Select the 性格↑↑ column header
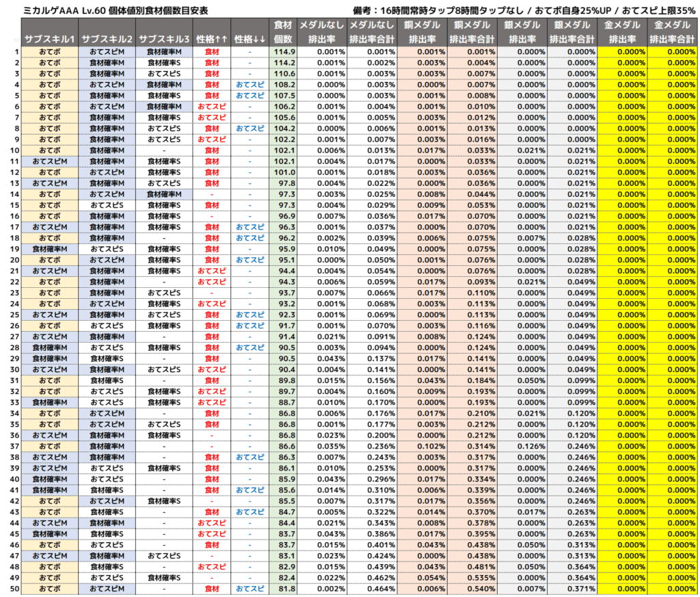 pyautogui.click(x=212, y=39)
